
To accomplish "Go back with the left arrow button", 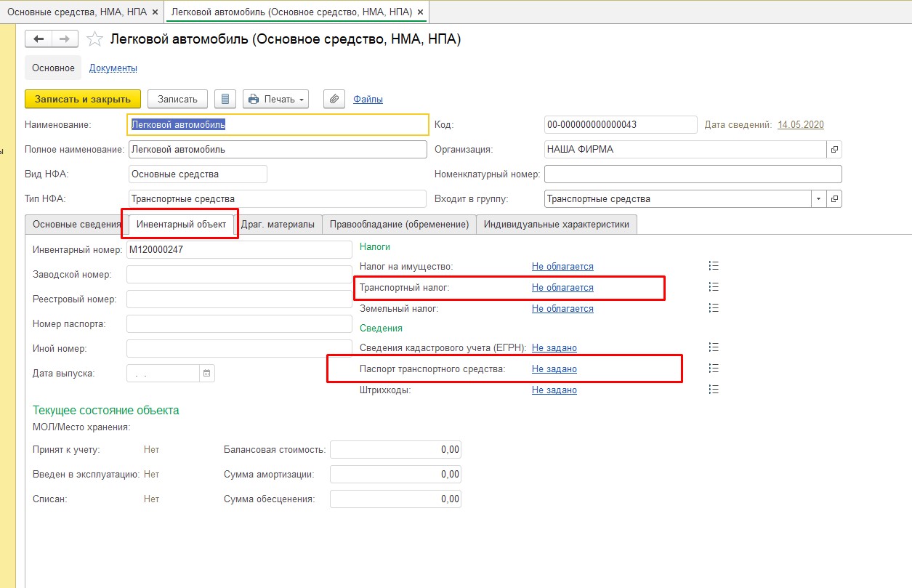I will pos(39,39).
